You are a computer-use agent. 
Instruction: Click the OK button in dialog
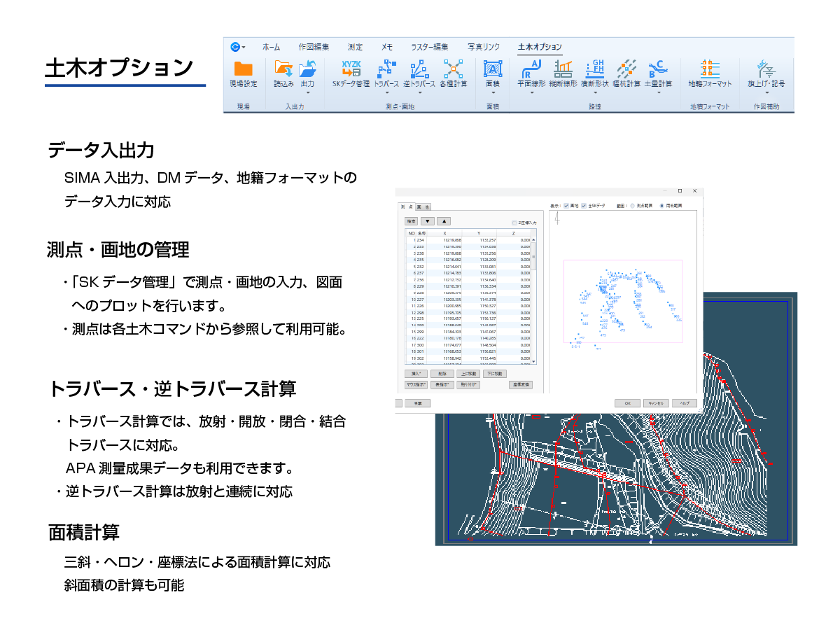[x=627, y=403]
